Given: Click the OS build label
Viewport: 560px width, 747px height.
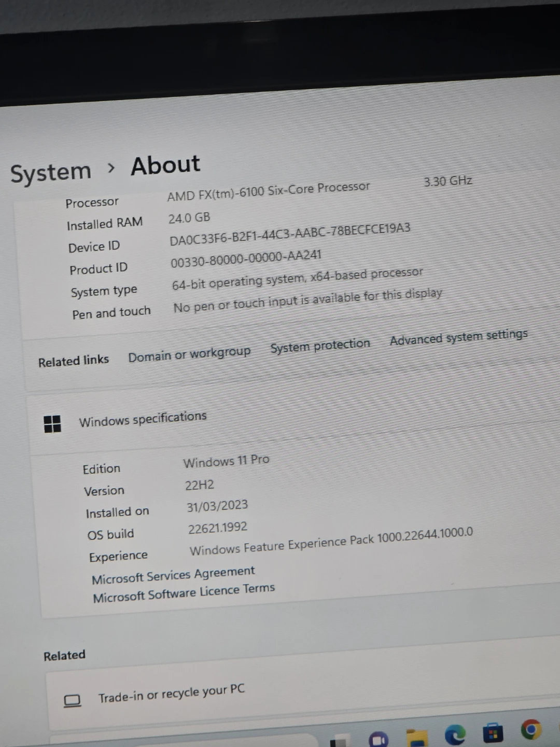Looking at the screenshot, I should pyautogui.click(x=110, y=534).
